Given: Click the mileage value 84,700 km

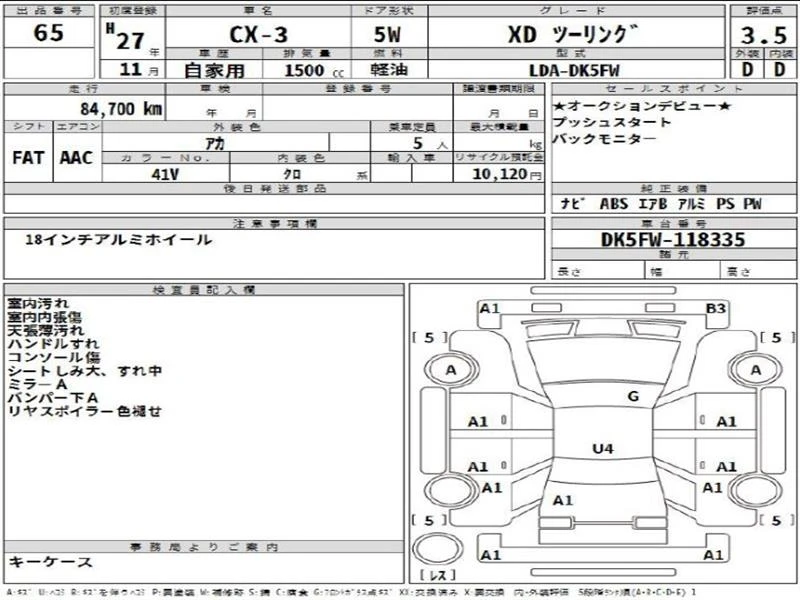Looking at the screenshot, I should (x=121, y=109).
